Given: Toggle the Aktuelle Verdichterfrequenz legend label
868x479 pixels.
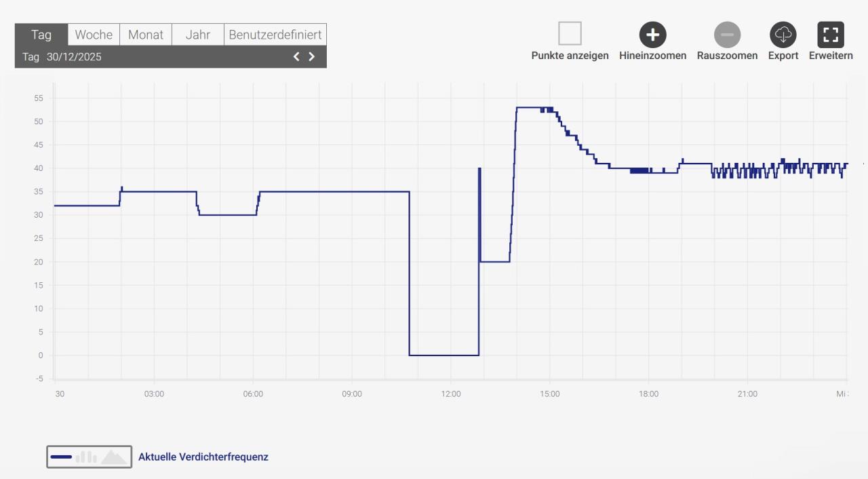Looking at the screenshot, I should 203,457.
